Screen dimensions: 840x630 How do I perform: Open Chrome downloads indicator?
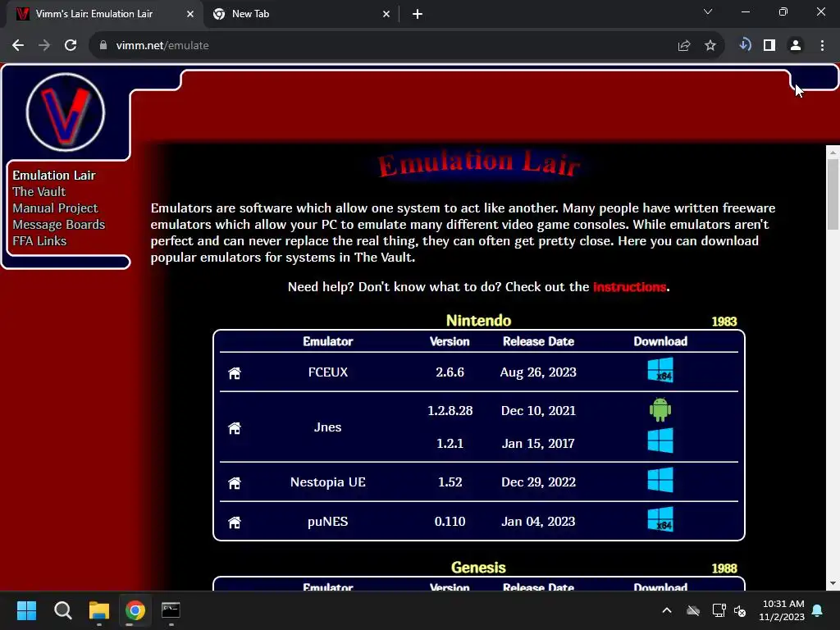click(745, 45)
